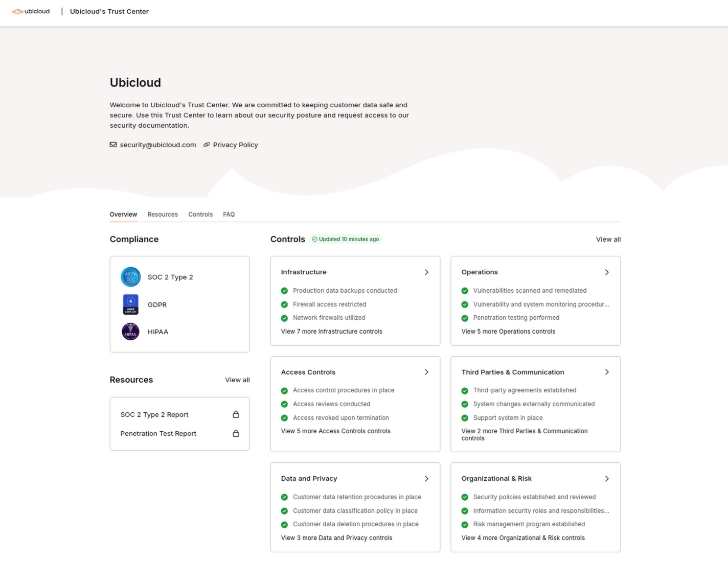
Task: Switch to the Resources tab
Action: [x=163, y=215]
